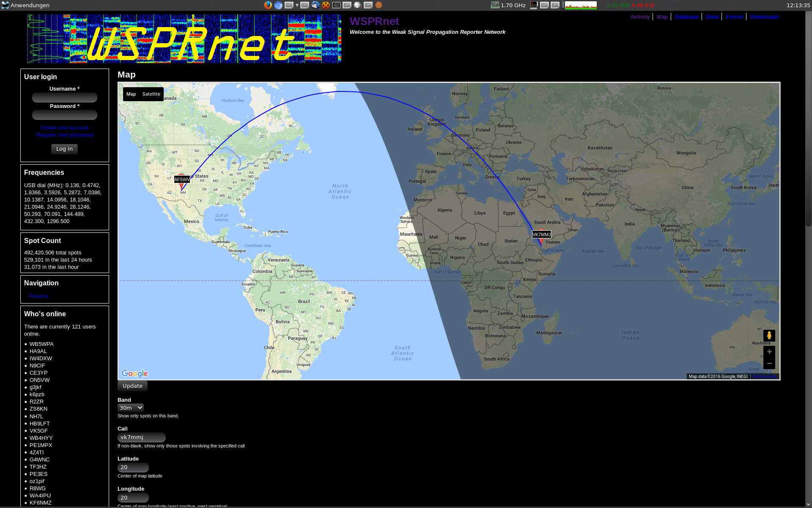Image resolution: width=812 pixels, height=508 pixels.
Task: Focus the Username input field
Action: [65, 98]
